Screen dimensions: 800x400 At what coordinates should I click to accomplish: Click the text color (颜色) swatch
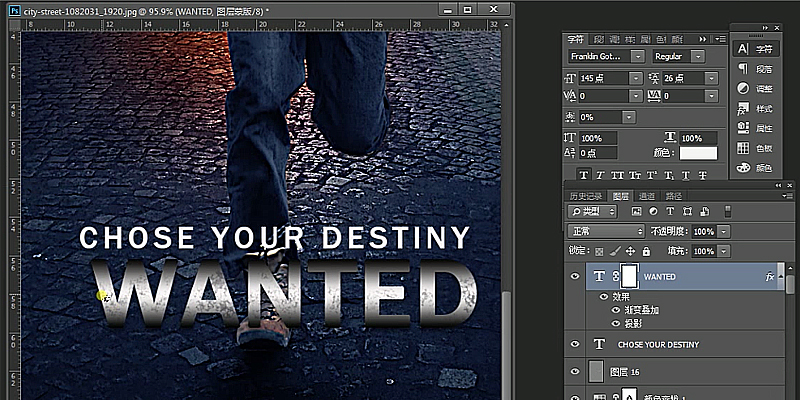[698, 153]
